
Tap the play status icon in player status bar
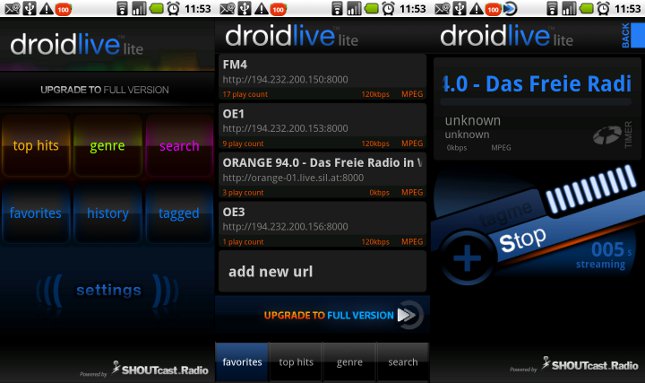[510, 9]
